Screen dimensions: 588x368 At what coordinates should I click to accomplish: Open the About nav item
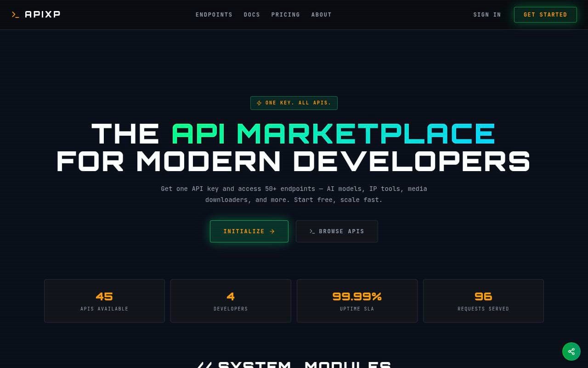(322, 15)
